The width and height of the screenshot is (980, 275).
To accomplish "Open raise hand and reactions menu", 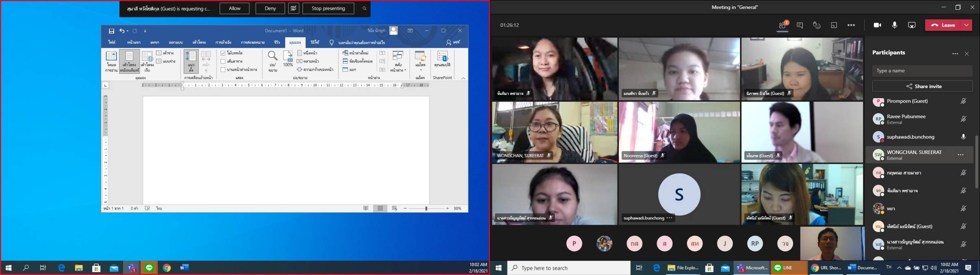I will tap(817, 25).
